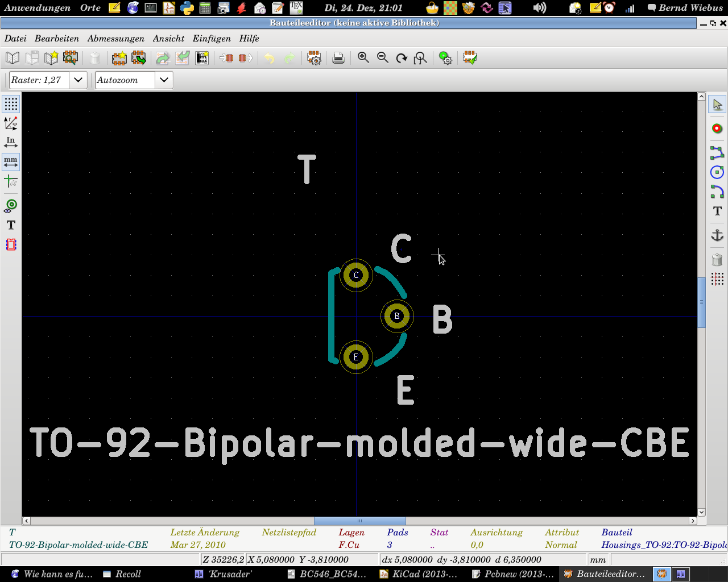This screenshot has width=728, height=582.
Task: Create new footprint icon with star
Action: point(119,58)
